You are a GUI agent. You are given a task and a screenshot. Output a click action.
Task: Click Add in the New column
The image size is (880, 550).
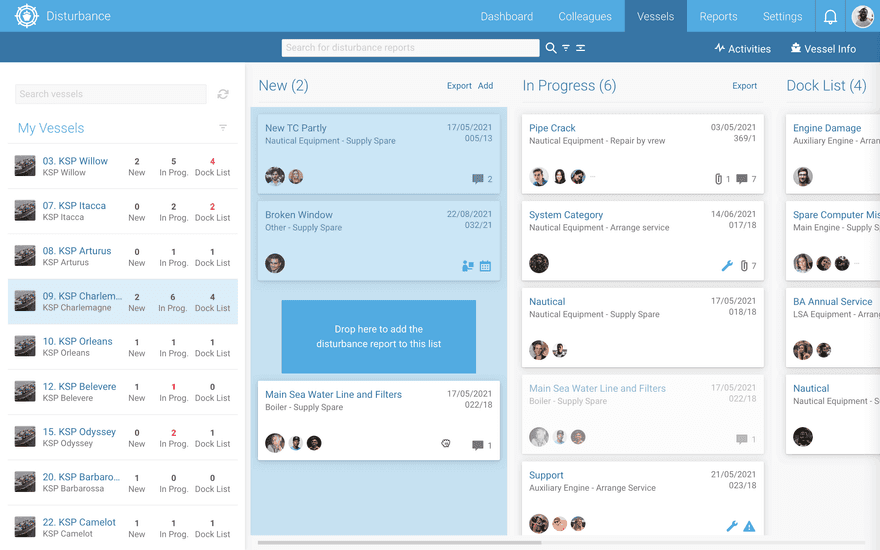point(485,86)
